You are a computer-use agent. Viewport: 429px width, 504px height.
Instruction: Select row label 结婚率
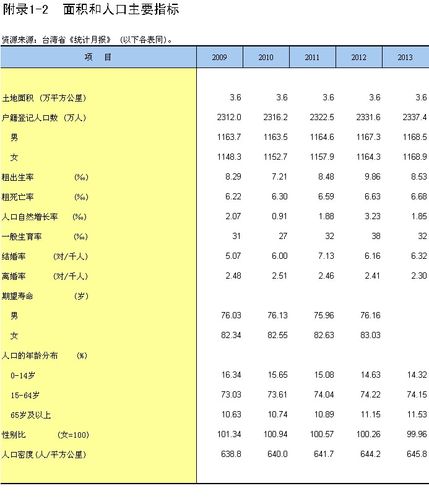click(x=14, y=256)
